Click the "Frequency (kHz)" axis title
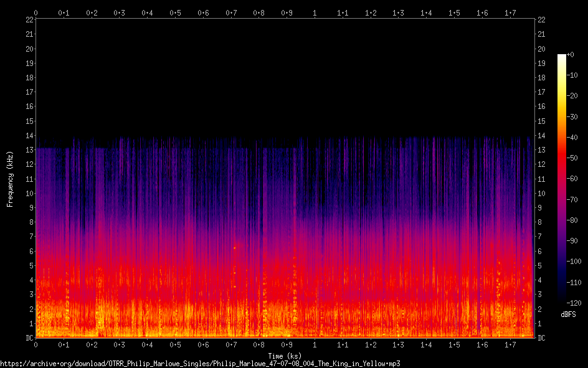The width and height of the screenshot is (588, 368). [x=10, y=179]
